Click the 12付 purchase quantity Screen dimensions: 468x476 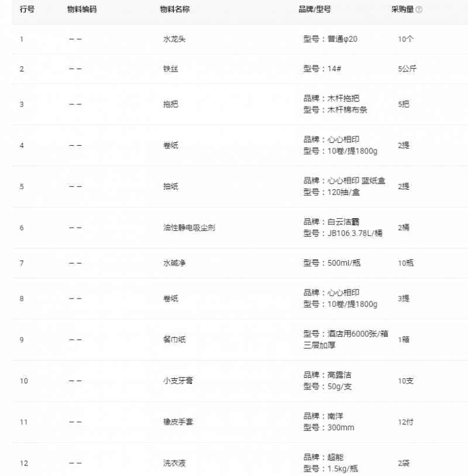pos(406,422)
